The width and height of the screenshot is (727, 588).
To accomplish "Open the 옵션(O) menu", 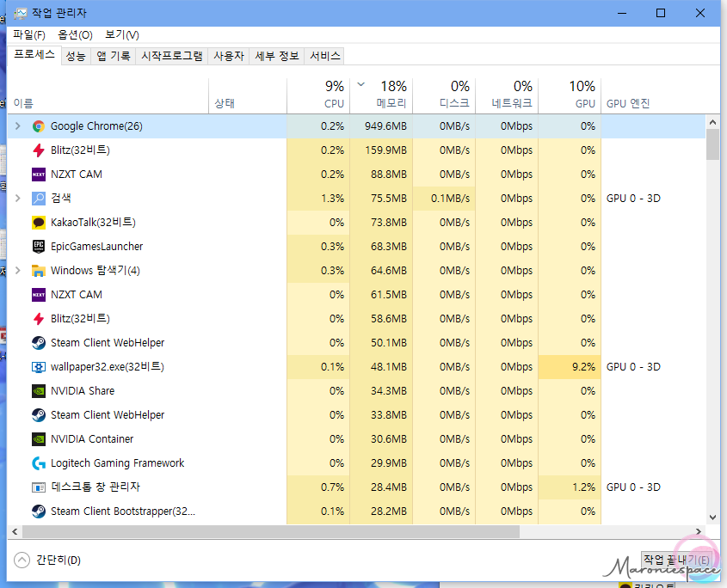I will point(75,34).
